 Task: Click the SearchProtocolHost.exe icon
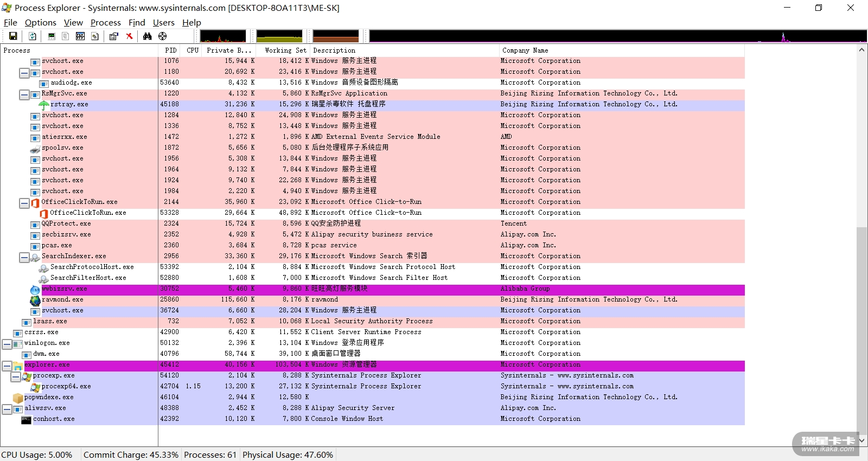pyautogui.click(x=44, y=267)
